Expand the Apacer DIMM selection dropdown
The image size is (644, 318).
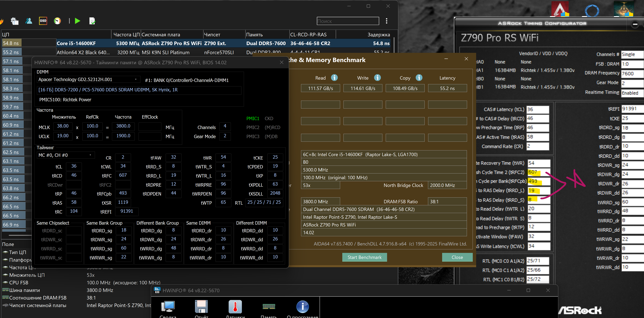pos(136,79)
